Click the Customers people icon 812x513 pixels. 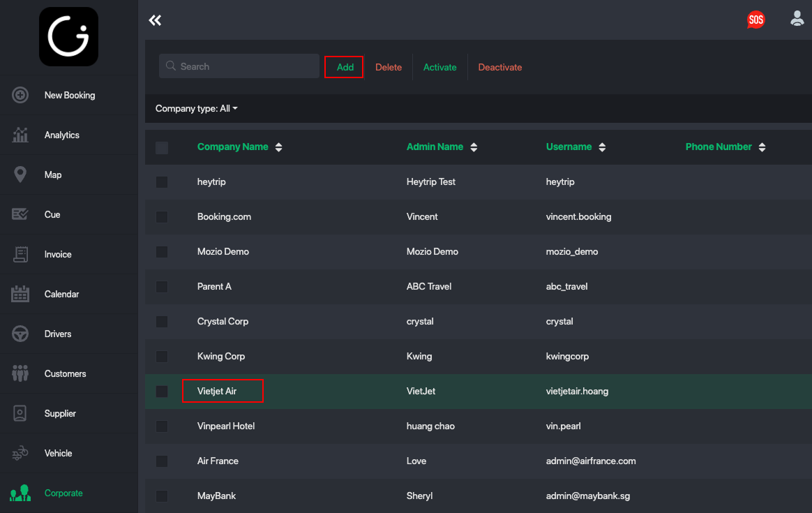pyautogui.click(x=20, y=373)
